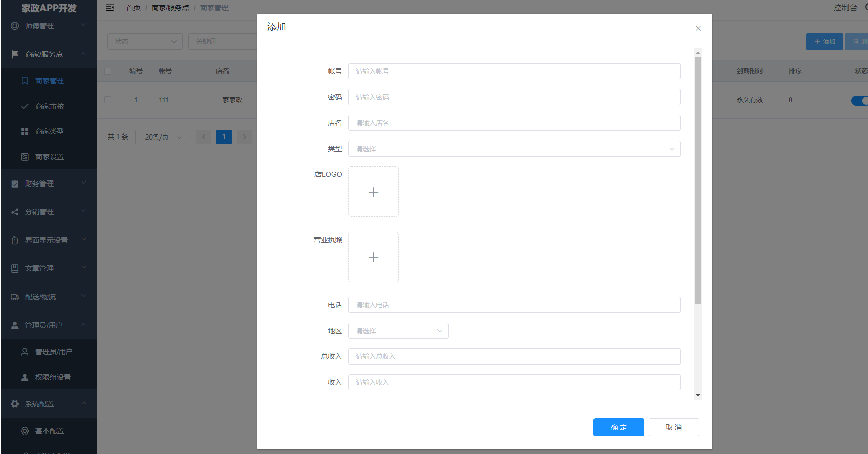The width and height of the screenshot is (868, 454).
Task: Focus the 关键词 search field
Action: coord(222,41)
